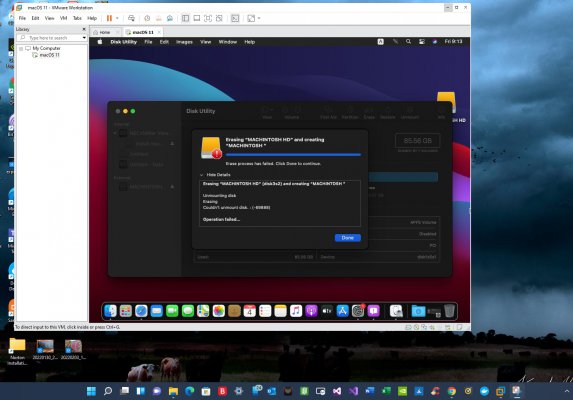Open the power options dropdown beside Pause

click(x=117, y=18)
